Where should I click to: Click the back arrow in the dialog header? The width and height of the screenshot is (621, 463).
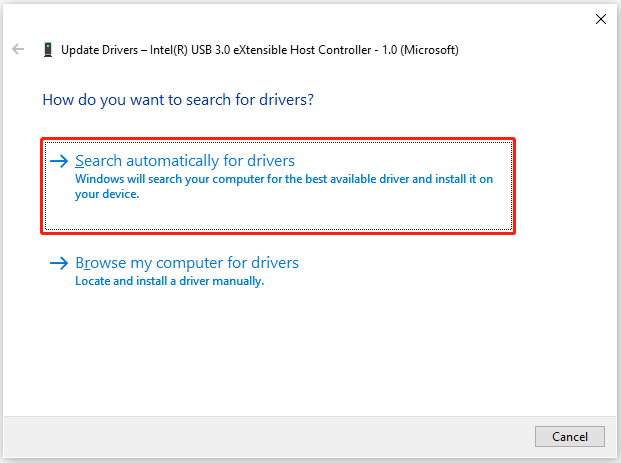click(18, 50)
